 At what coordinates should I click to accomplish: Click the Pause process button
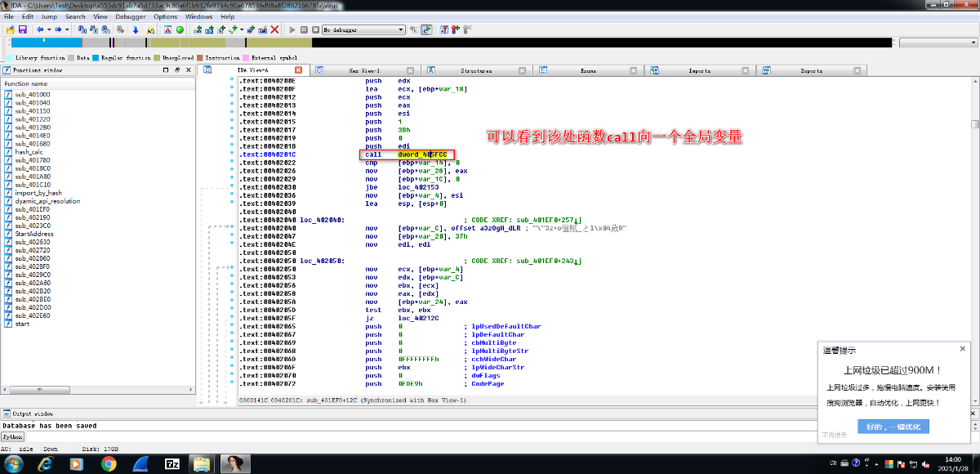pyautogui.click(x=304, y=29)
